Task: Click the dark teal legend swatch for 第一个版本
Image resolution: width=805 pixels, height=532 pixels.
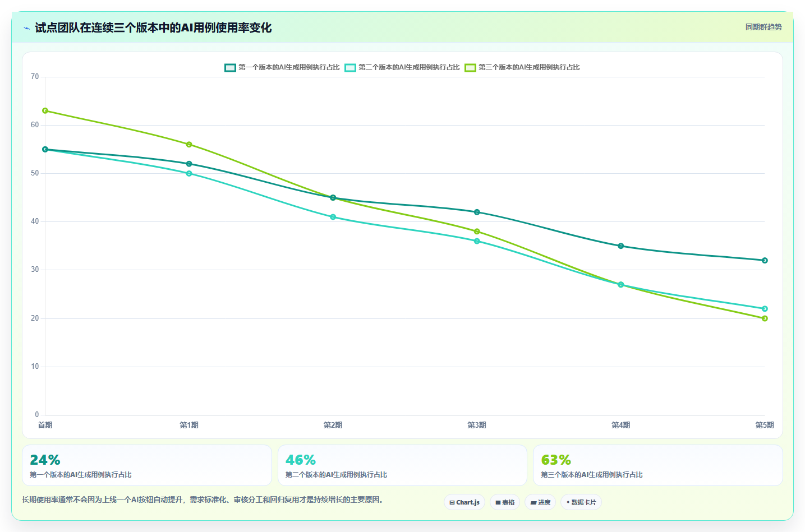Action: coord(230,67)
